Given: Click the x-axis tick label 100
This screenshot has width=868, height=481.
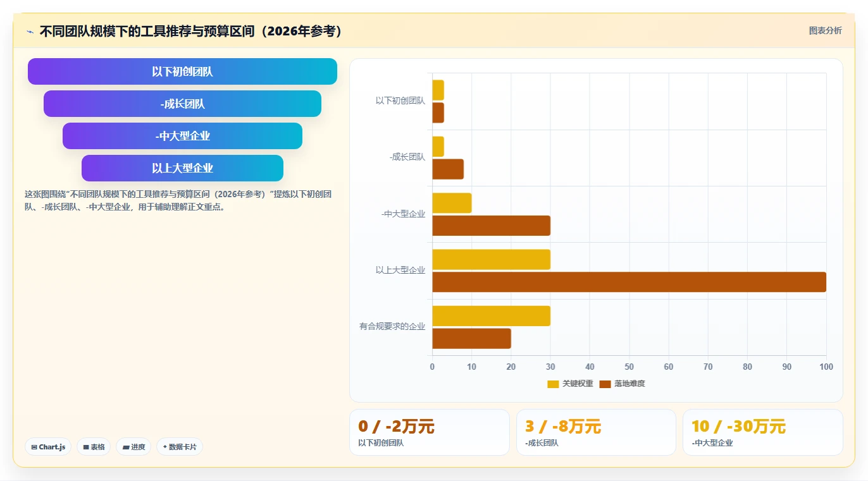Looking at the screenshot, I should pos(826,367).
